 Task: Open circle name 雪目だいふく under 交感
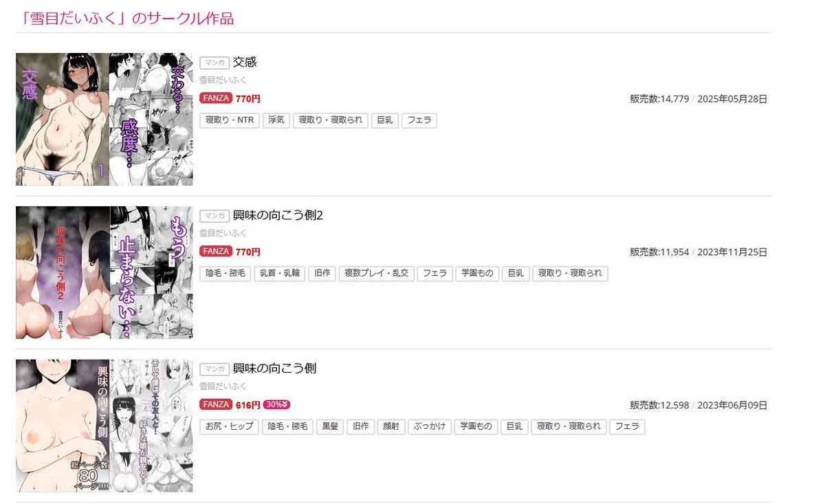223,80
